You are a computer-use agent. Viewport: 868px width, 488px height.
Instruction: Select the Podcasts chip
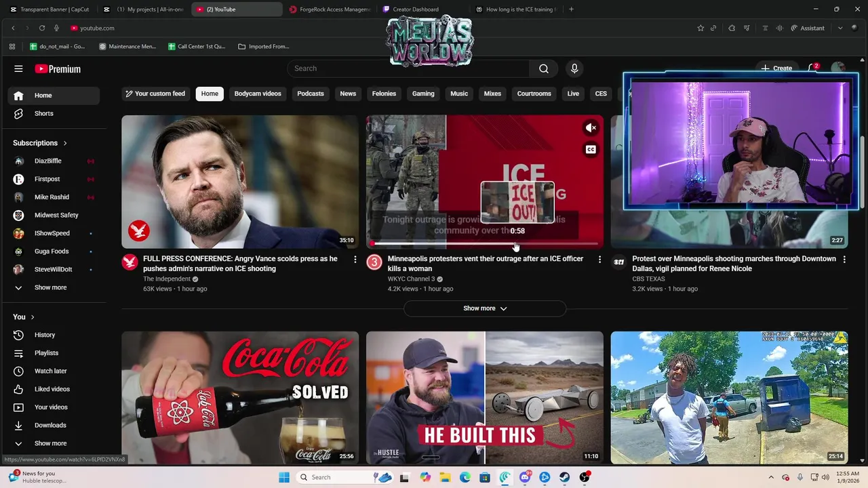click(x=311, y=94)
